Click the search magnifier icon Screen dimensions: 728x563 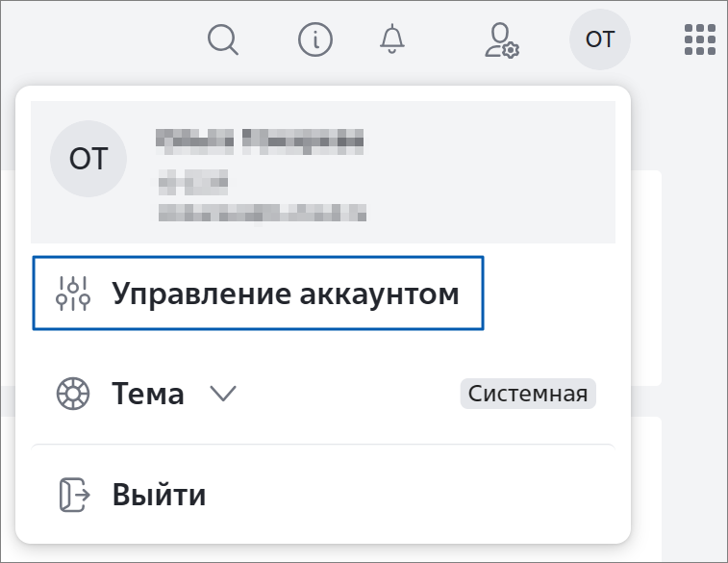[x=223, y=40]
